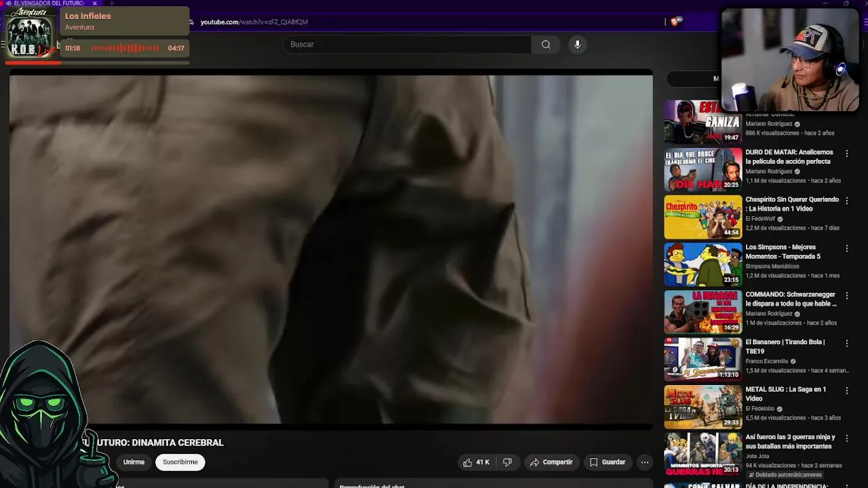Open COMMANDO thumbnail 16:29

tap(703, 312)
